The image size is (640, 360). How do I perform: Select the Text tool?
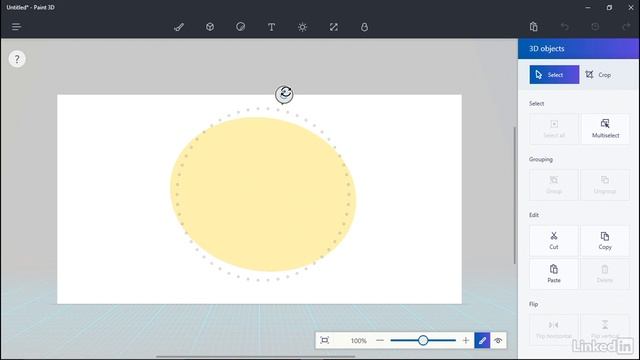click(x=271, y=27)
